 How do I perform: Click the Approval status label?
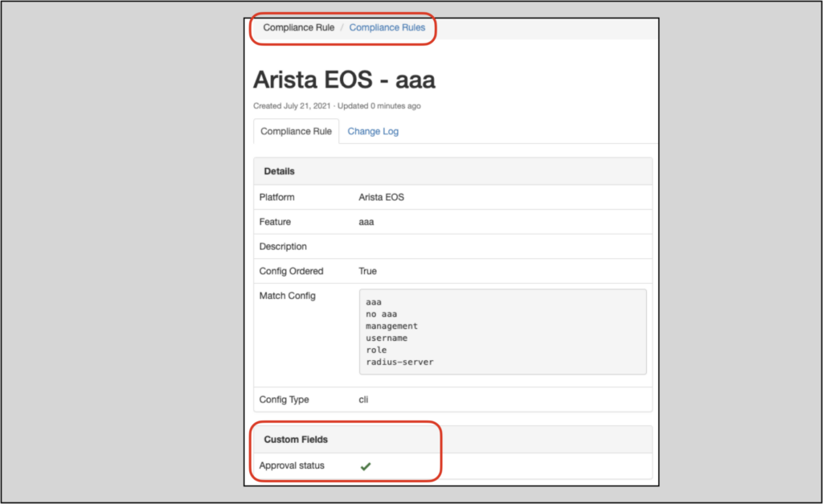pos(292,465)
